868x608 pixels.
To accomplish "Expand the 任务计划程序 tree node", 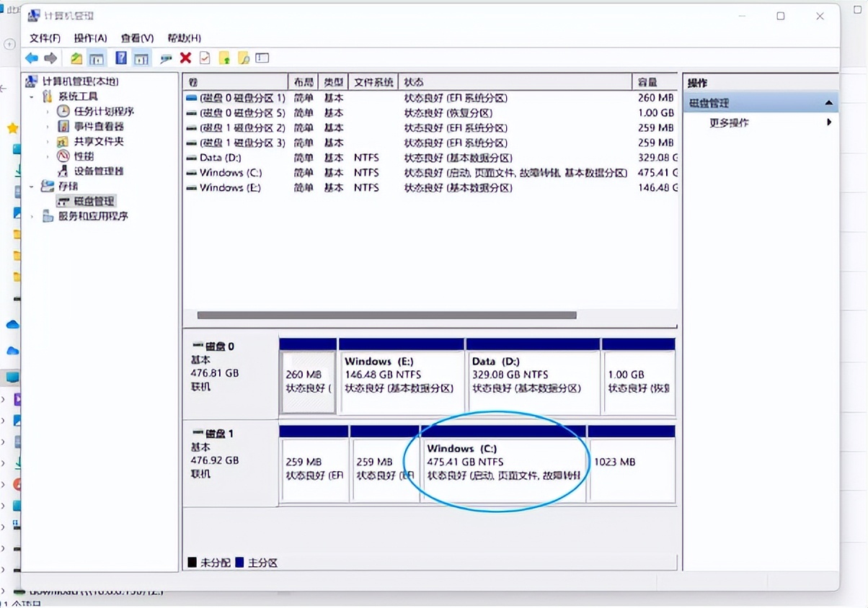I will [48, 112].
